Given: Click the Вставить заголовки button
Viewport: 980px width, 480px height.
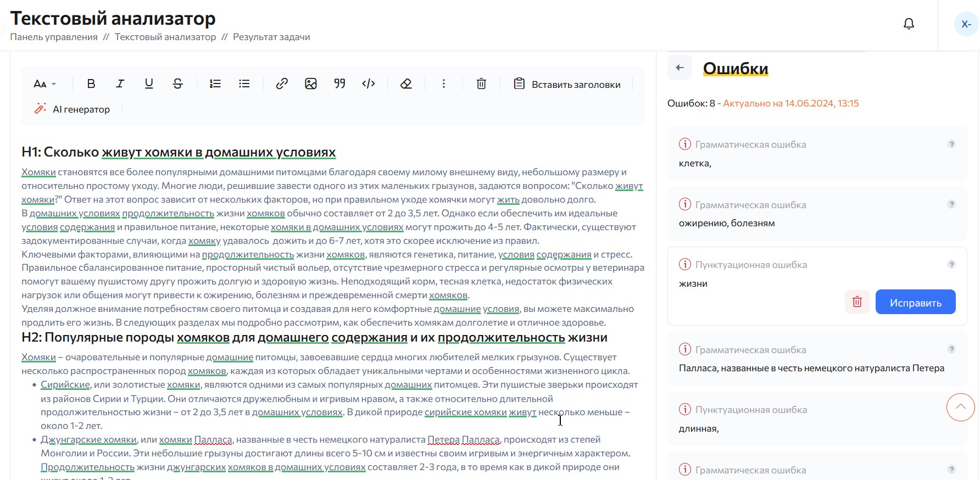Looking at the screenshot, I should 567,85.
